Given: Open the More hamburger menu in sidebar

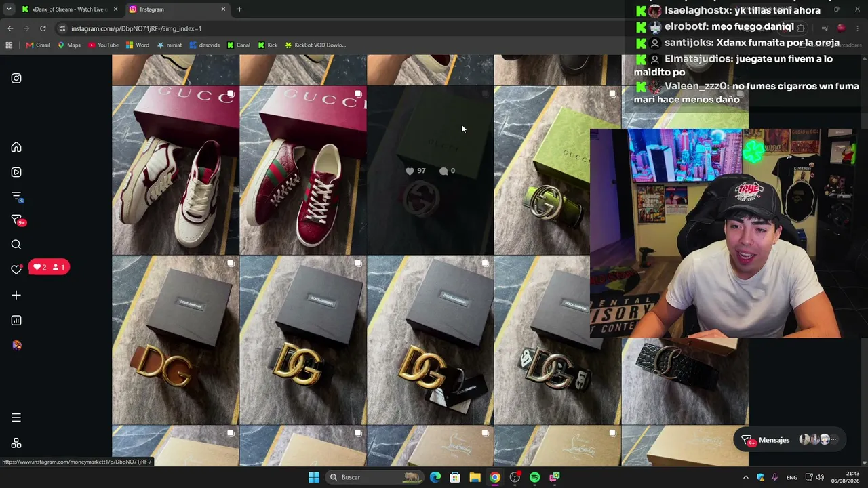Looking at the screenshot, I should [x=16, y=418].
